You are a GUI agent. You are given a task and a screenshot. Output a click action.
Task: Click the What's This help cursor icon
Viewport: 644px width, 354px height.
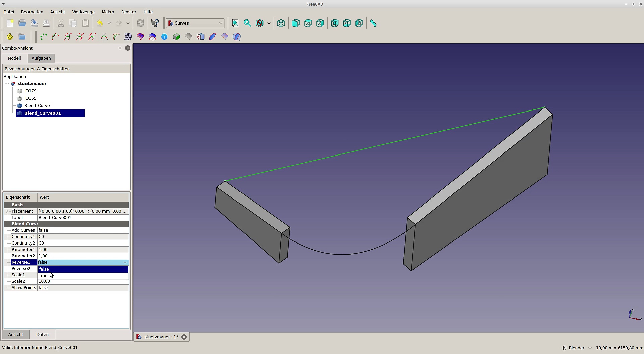(x=155, y=23)
